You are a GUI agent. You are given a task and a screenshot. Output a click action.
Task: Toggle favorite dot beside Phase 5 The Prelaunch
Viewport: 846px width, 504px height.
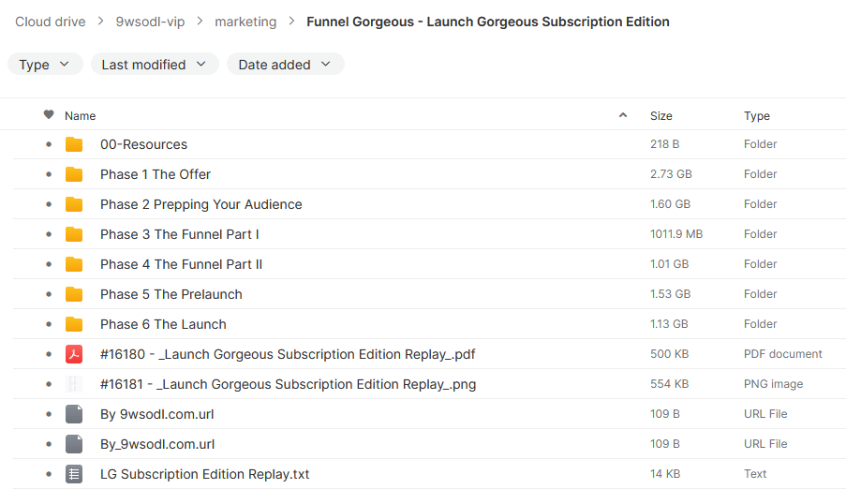click(x=49, y=294)
